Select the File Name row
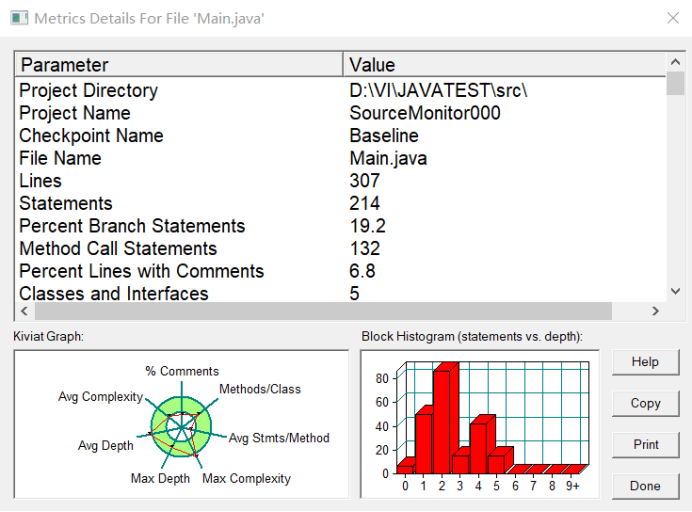The image size is (692, 512). click(340, 158)
